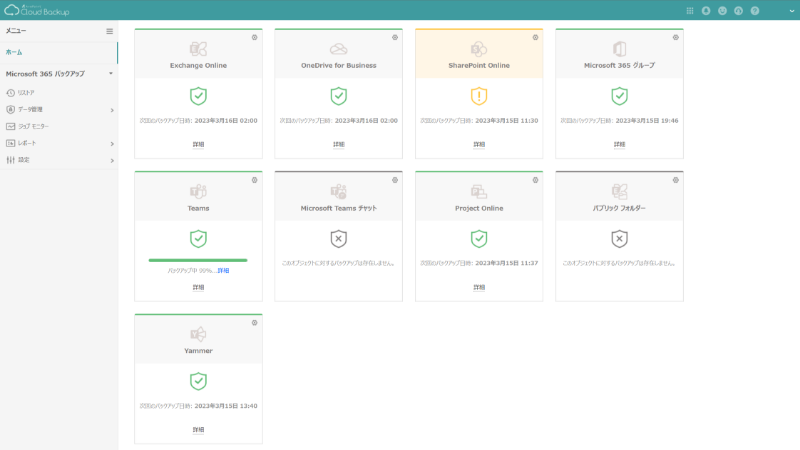Open パブリック フォルダー card settings gear
The width and height of the screenshot is (800, 450).
[676, 180]
